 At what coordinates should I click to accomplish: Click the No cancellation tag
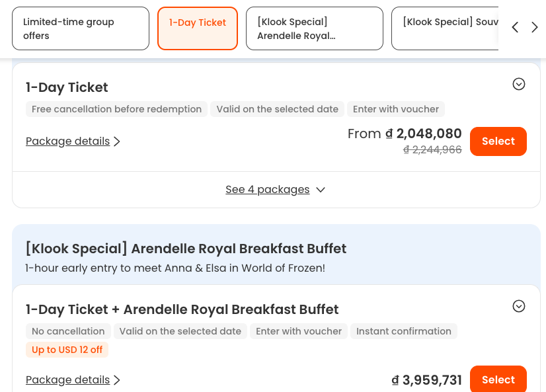pos(68,331)
